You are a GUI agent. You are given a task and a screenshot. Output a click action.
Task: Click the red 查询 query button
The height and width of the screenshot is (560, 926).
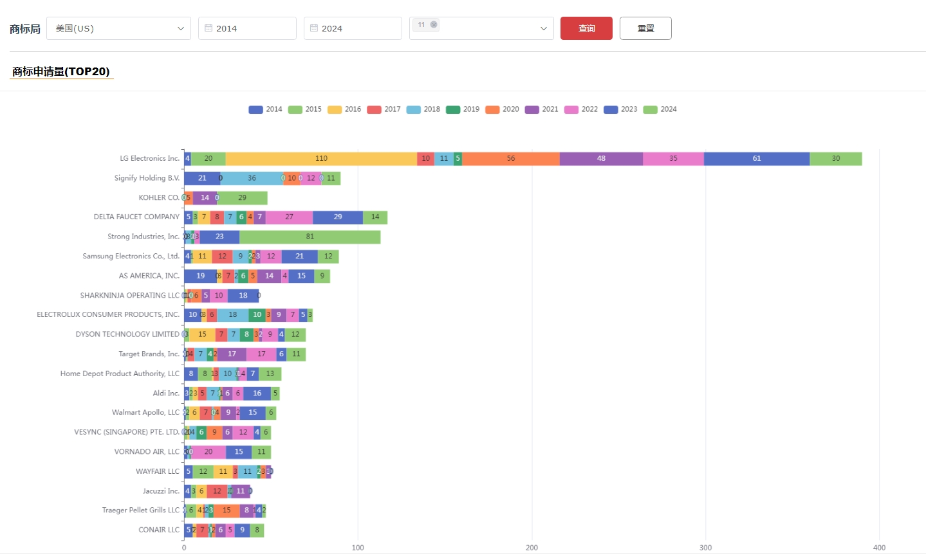pos(586,28)
